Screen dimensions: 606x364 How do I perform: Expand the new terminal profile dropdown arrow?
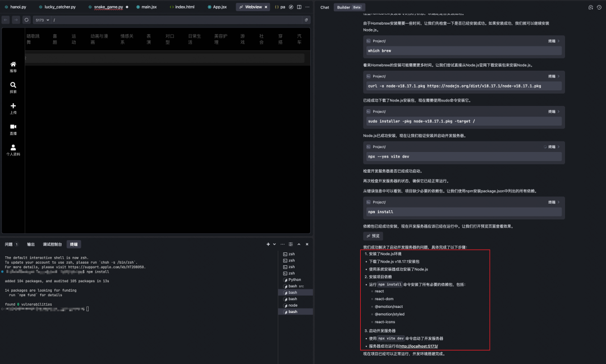pos(274,244)
